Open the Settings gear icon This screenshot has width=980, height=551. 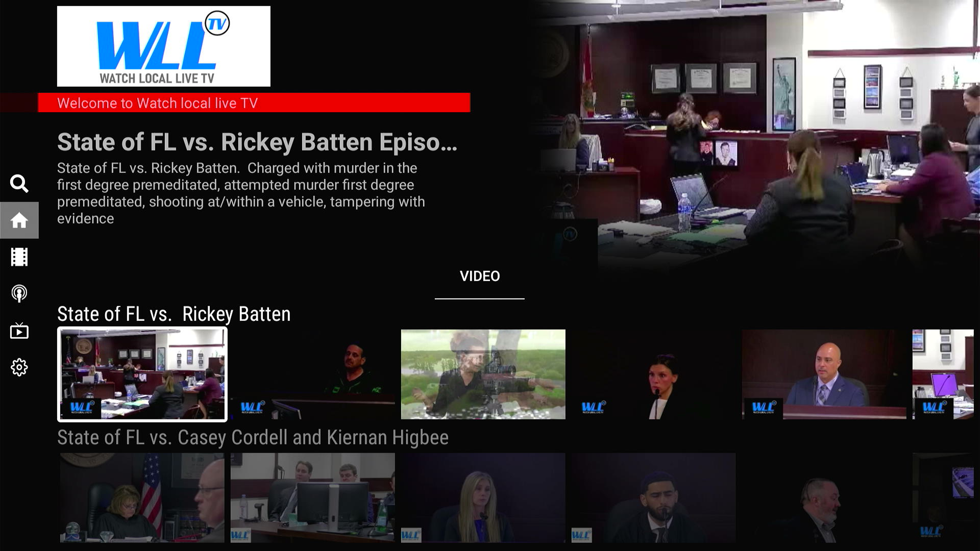coord(19,367)
